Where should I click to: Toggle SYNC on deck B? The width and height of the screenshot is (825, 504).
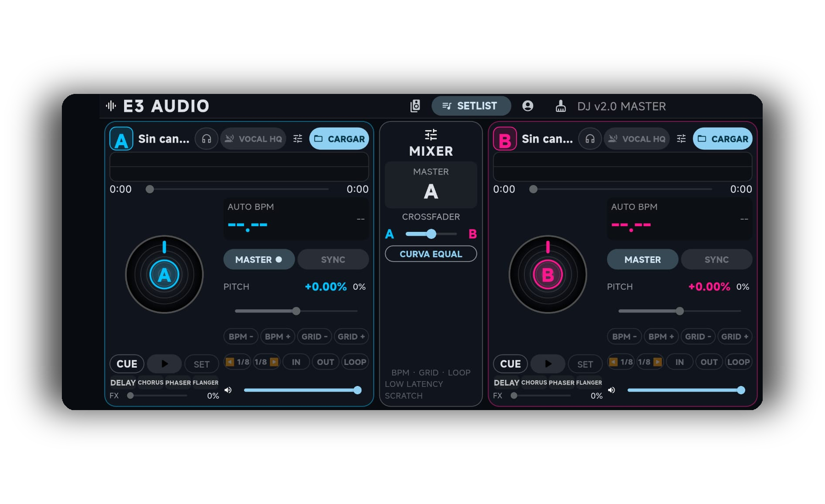(x=717, y=259)
